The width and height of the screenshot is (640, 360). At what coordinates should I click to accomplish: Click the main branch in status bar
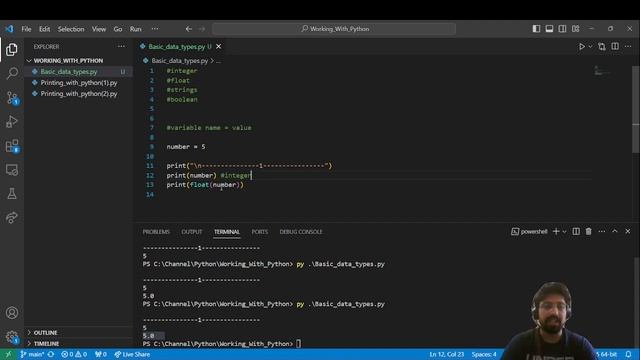32,354
